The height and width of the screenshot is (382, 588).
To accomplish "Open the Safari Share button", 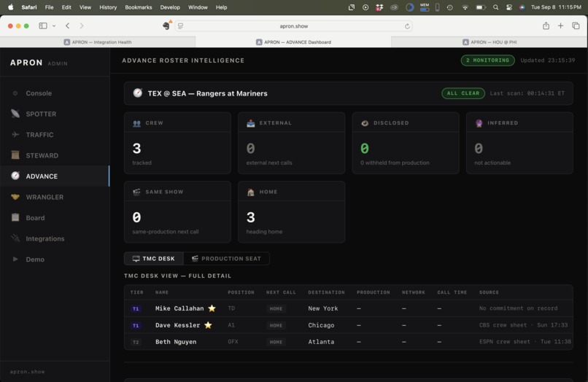I will (546, 26).
